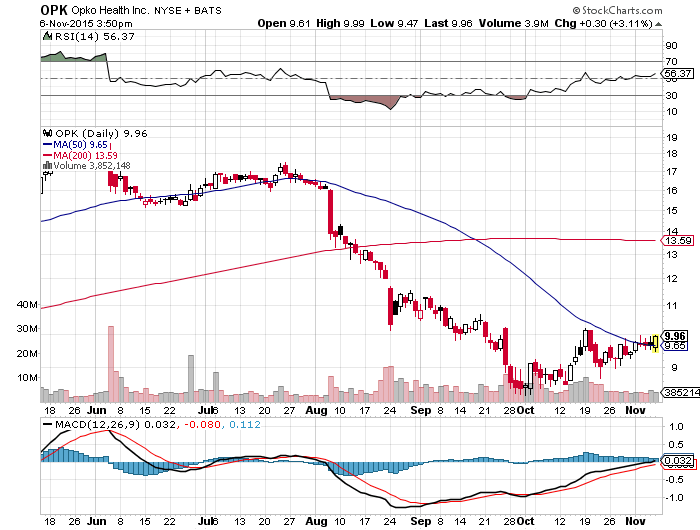
Task: Open the StockCharts.com copyright link
Action: point(617,10)
